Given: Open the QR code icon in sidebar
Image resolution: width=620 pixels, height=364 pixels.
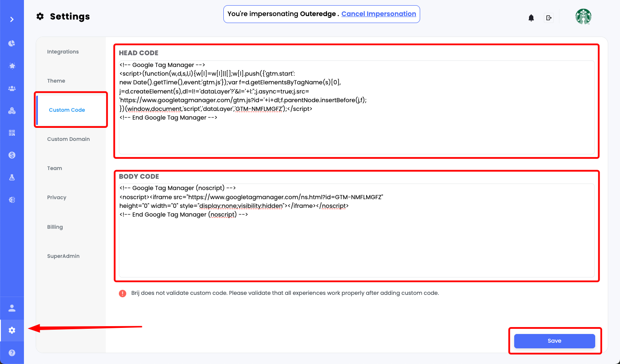Looking at the screenshot, I should 12,133.
